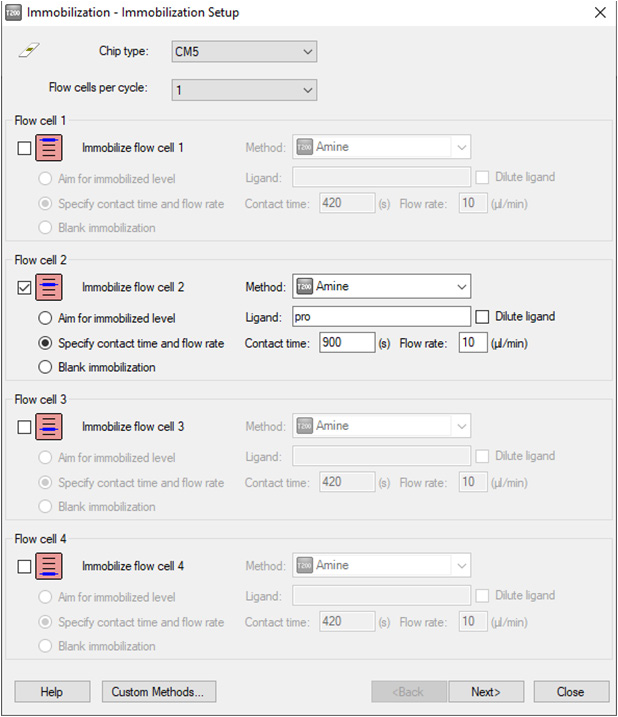Image resolution: width=618 pixels, height=717 pixels.
Task: Uncheck Immobilize flow cell 2
Action: point(25,288)
